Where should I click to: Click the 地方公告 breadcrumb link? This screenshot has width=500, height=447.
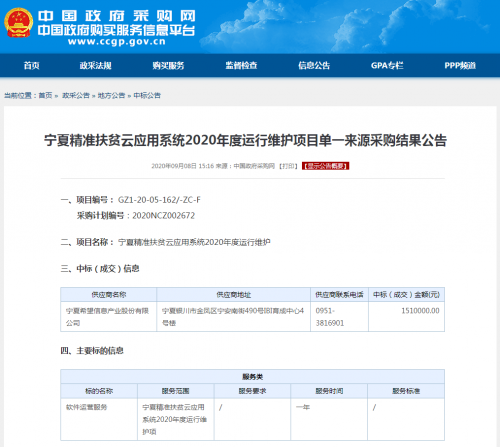click(111, 96)
